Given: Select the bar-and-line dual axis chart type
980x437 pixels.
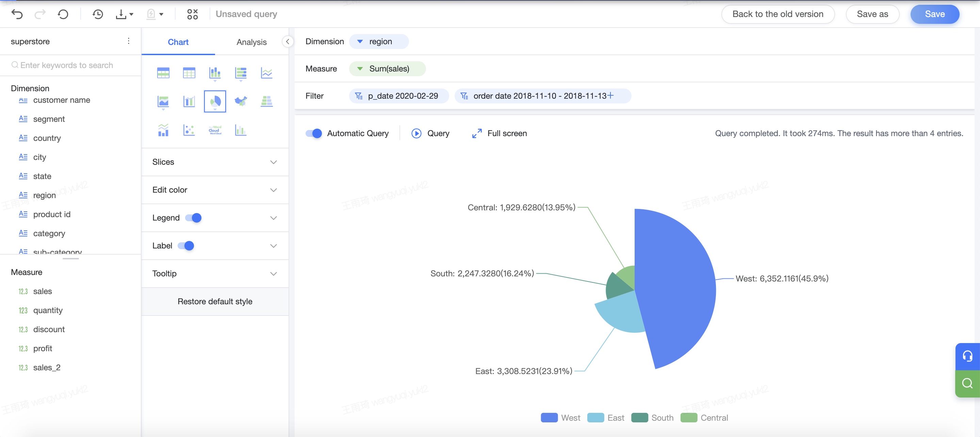Looking at the screenshot, I should 189,101.
